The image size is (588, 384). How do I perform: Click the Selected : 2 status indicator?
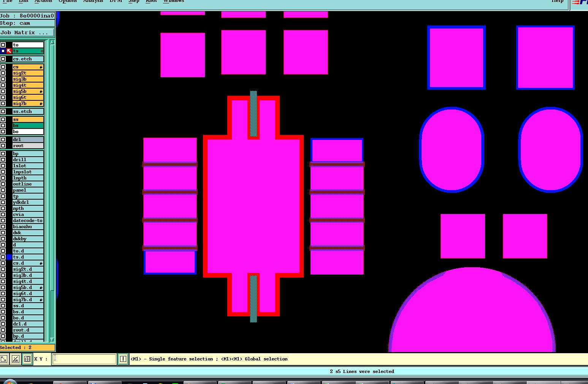point(27,348)
